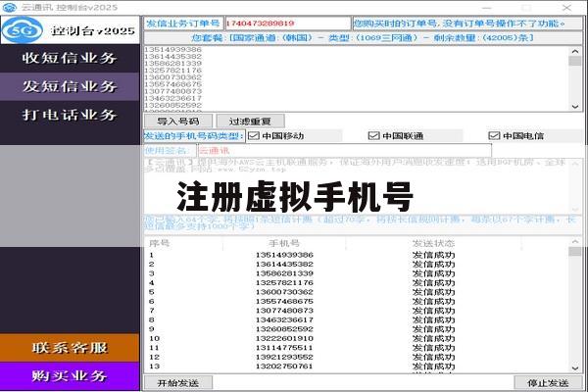The width and height of the screenshot is (588, 392).
Task: Click the cloud app icon in title bar
Action: click(9, 8)
